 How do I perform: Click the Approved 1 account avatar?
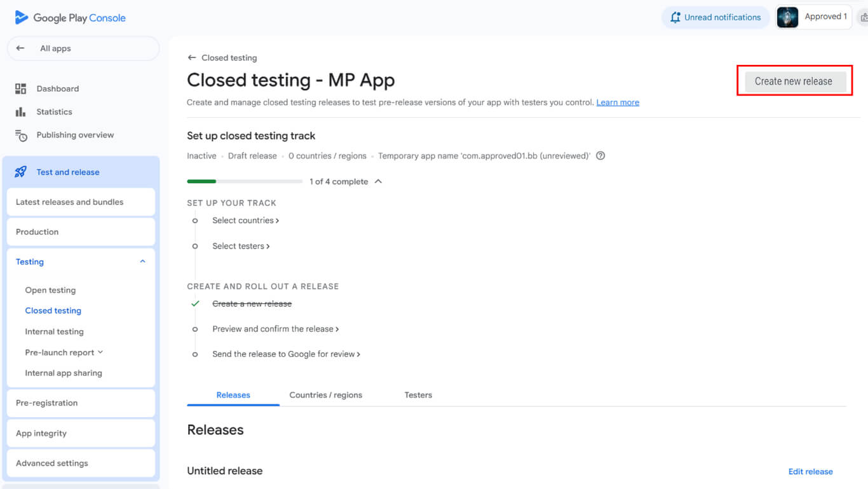pos(787,17)
